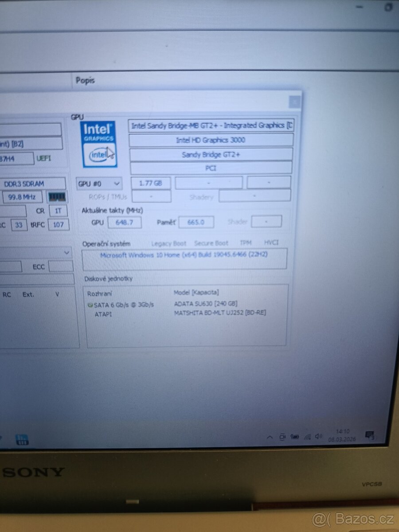Click the 99.8 MHz memory clock value
The height and width of the screenshot is (532, 399).
(22, 197)
